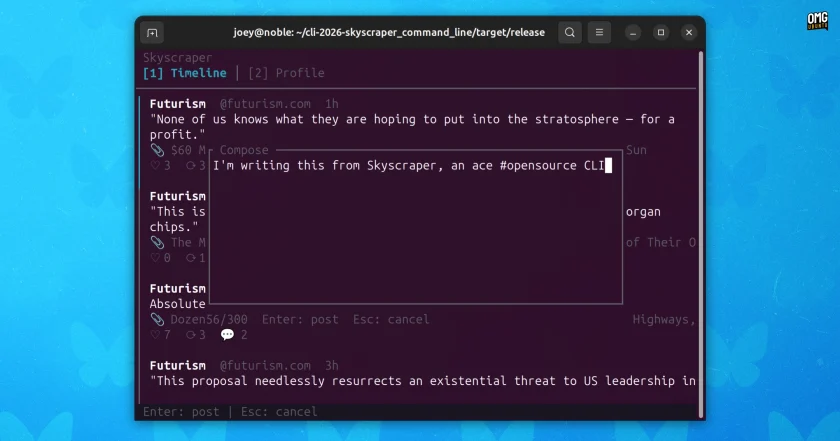Image resolution: width=840 pixels, height=441 pixels.
Task: Select the Futurism name on the 1h post
Action: click(x=178, y=104)
